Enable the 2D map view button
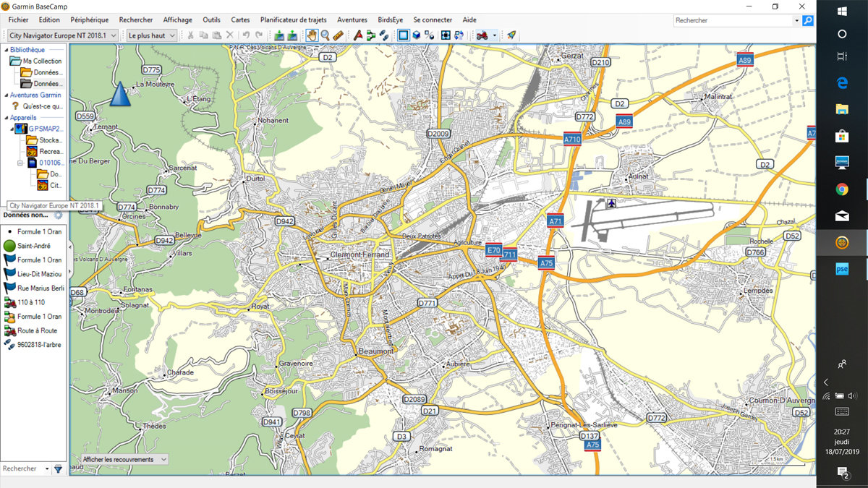This screenshot has width=868, height=488. [403, 35]
